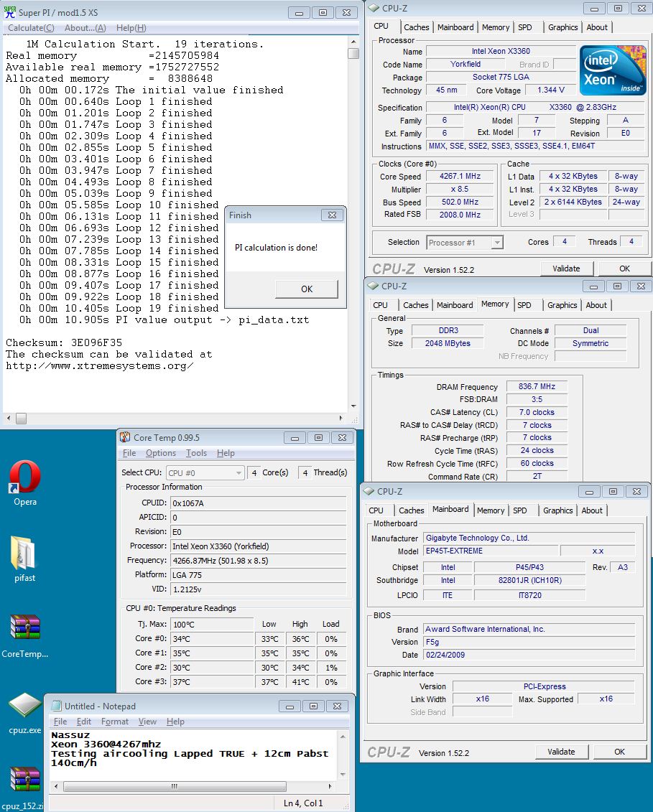The height and width of the screenshot is (812, 653).
Task: Click the Core #3 temperature 37°C field
Action: [212, 682]
